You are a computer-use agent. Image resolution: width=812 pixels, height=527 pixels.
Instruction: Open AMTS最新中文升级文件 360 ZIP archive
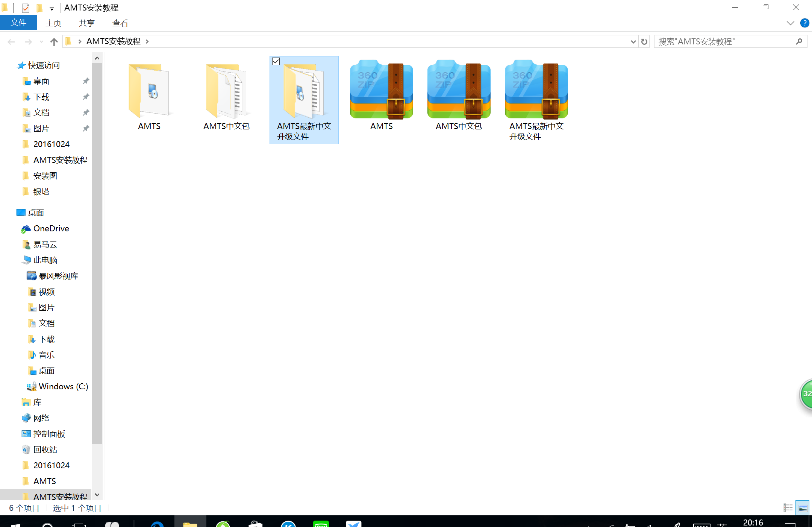point(536,90)
